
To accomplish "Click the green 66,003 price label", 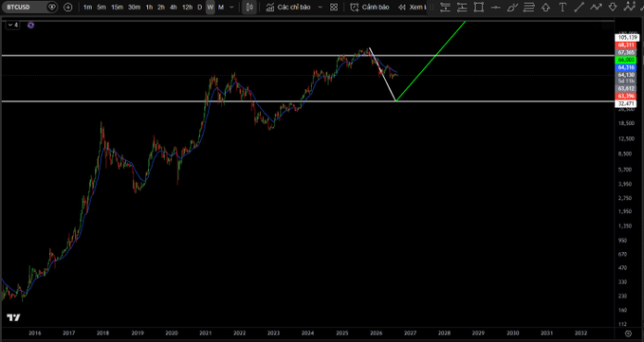I will [626, 60].
